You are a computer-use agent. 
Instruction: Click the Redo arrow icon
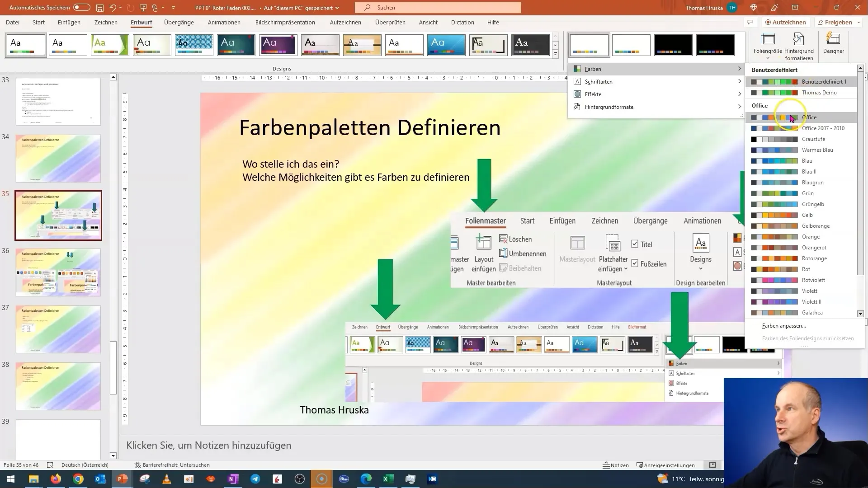(131, 8)
